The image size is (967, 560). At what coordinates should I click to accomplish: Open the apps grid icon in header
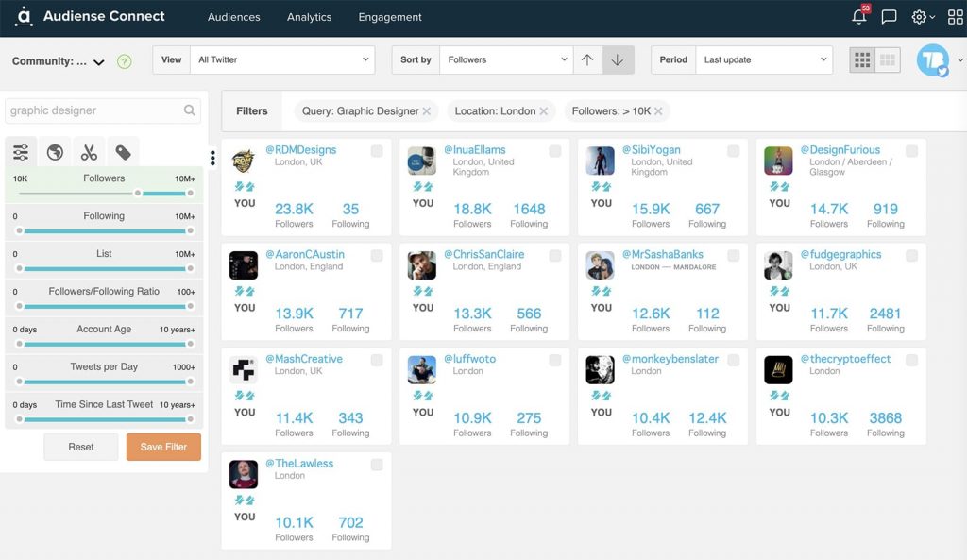956,17
